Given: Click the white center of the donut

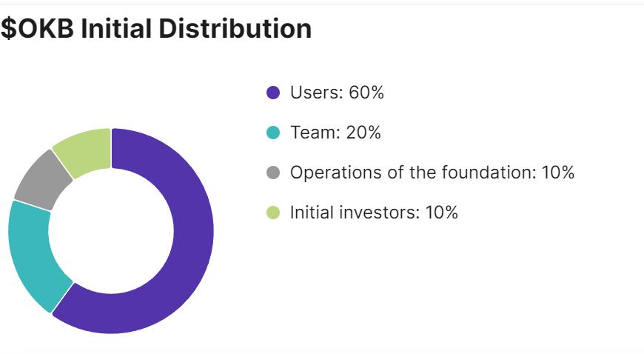Looking at the screenshot, I should coord(111,231).
